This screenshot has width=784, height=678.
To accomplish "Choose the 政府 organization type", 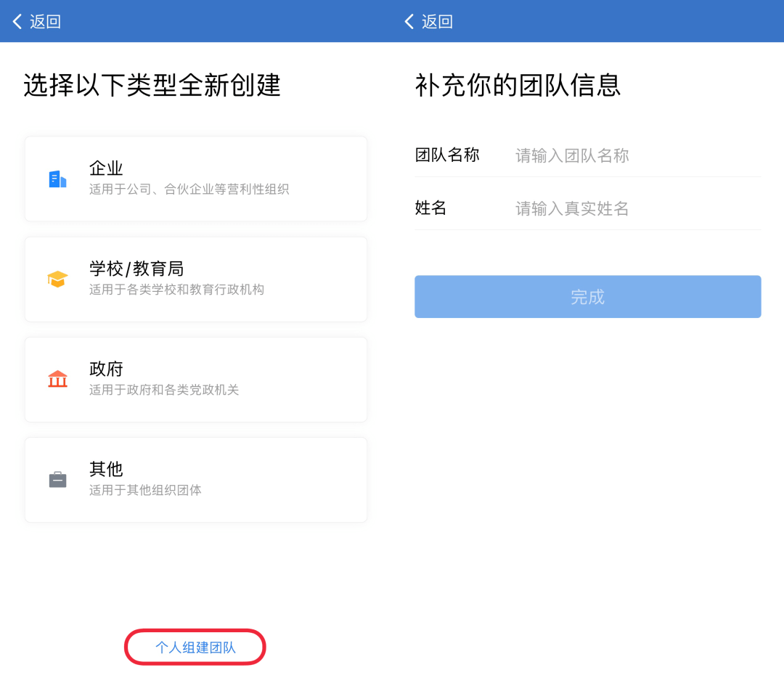I will 196,380.
